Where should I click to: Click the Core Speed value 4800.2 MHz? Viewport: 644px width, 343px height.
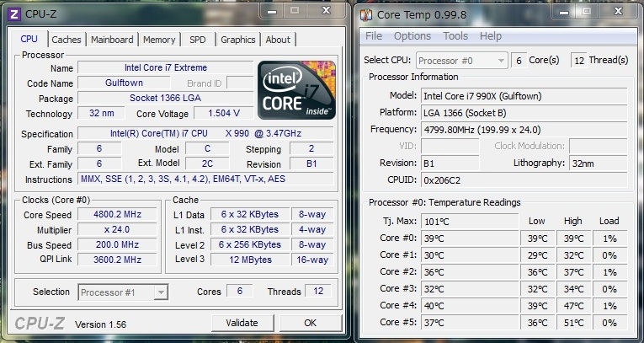pos(117,214)
